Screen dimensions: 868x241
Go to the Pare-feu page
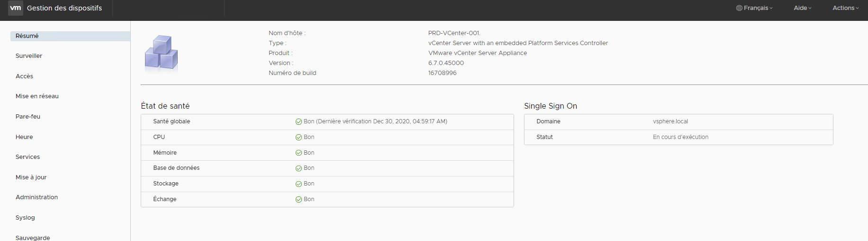28,117
